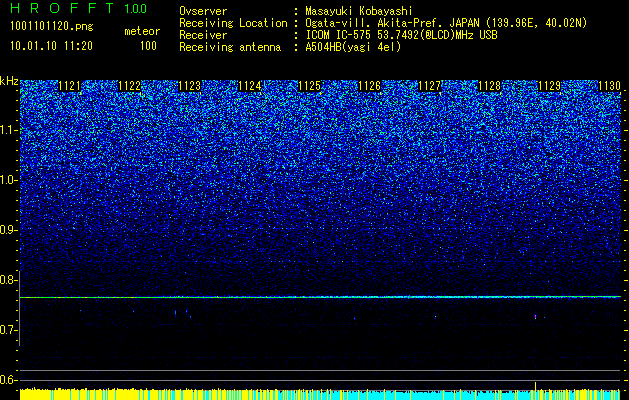This screenshot has height=400, width=629.
Task: Click the red meteor echo near 1129
Action: pyautogui.click(x=536, y=317)
